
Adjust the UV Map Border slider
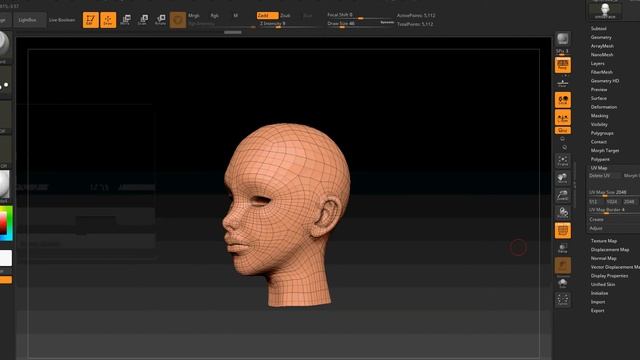coord(614,210)
